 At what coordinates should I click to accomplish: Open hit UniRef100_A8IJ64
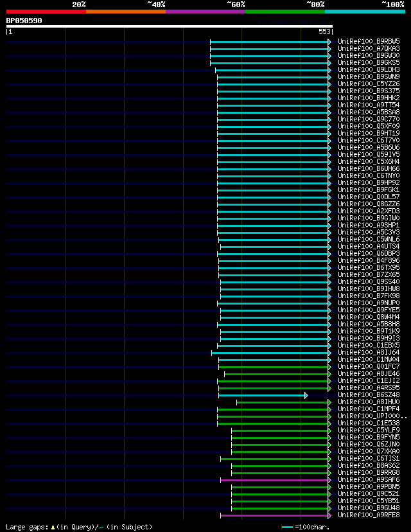pyautogui.click(x=369, y=352)
